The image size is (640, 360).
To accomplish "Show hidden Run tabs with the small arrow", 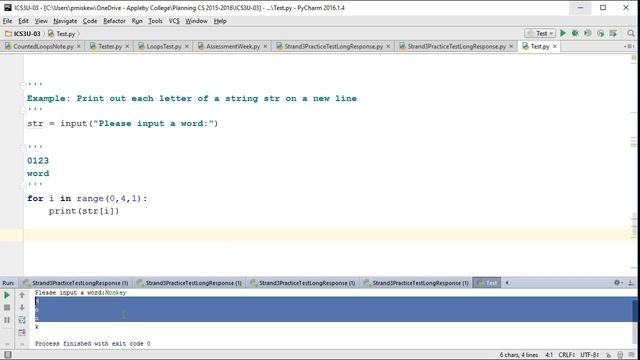I will point(507,282).
